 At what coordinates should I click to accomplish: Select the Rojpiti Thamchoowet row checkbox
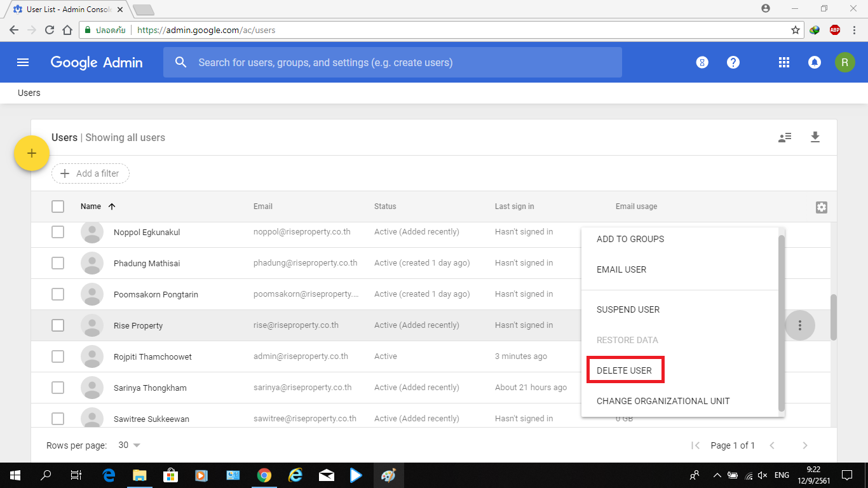point(58,356)
